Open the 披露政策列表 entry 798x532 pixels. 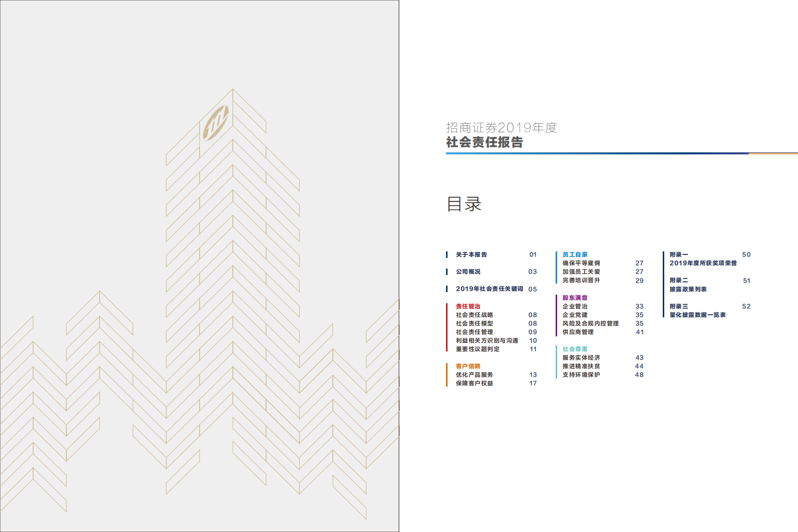pyautogui.click(x=688, y=289)
